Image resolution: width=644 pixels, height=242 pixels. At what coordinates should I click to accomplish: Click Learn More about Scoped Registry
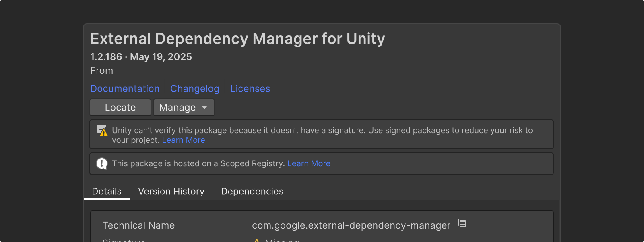(x=309, y=163)
